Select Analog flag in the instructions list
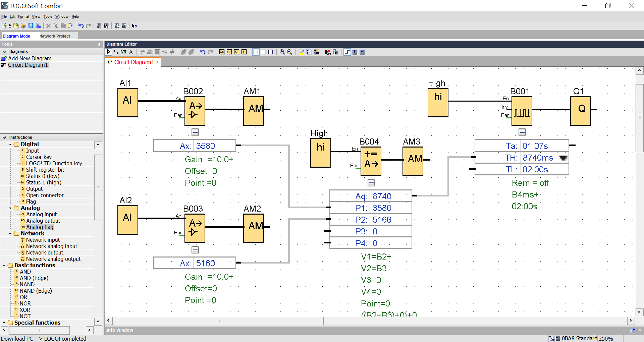Image resolution: width=644 pixels, height=342 pixels. (40, 227)
